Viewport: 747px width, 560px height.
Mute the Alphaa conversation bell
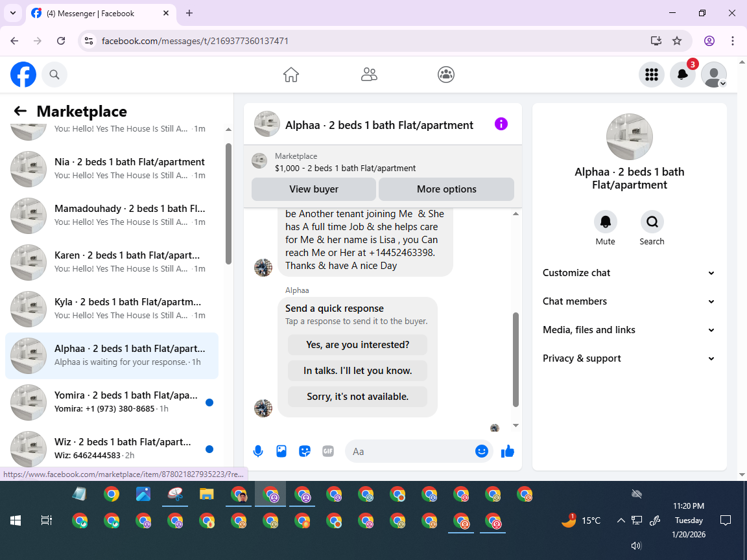coord(605,222)
